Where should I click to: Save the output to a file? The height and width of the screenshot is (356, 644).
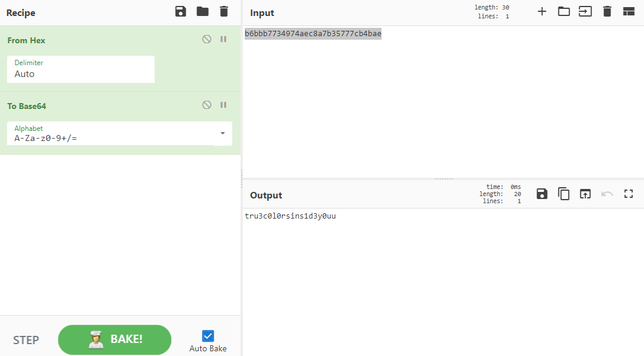tap(542, 194)
